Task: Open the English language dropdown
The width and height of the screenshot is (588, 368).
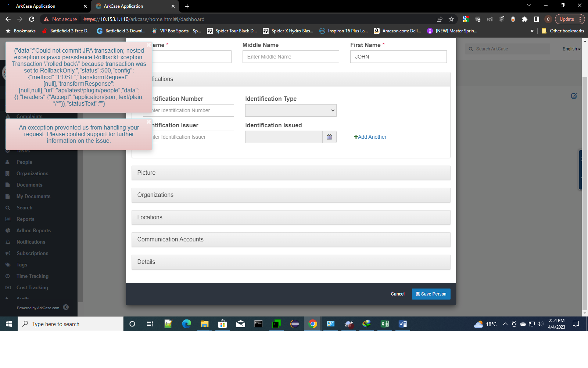Action: coord(571,49)
